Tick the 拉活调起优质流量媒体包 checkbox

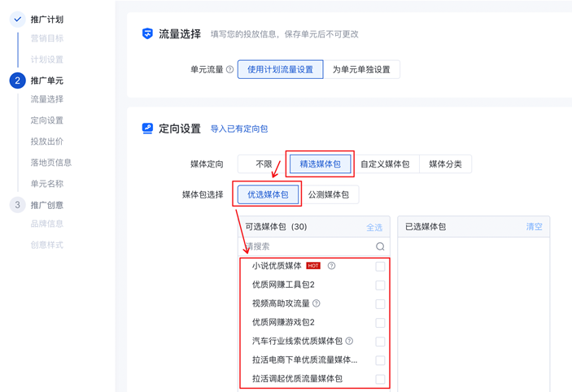380,379
